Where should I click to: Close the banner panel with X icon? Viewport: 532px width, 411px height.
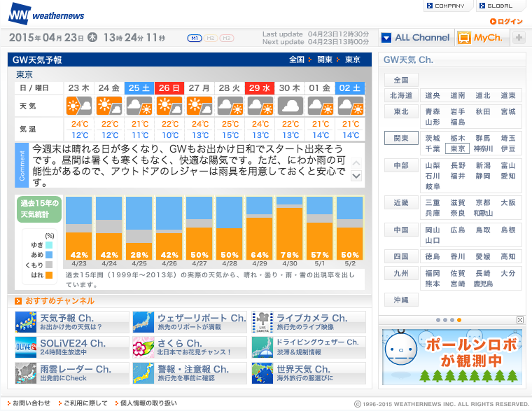pos(520,320)
